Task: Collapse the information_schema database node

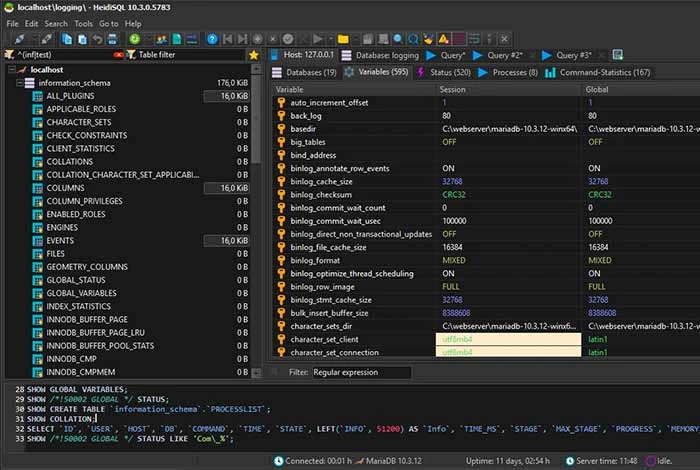Action: 20,83
